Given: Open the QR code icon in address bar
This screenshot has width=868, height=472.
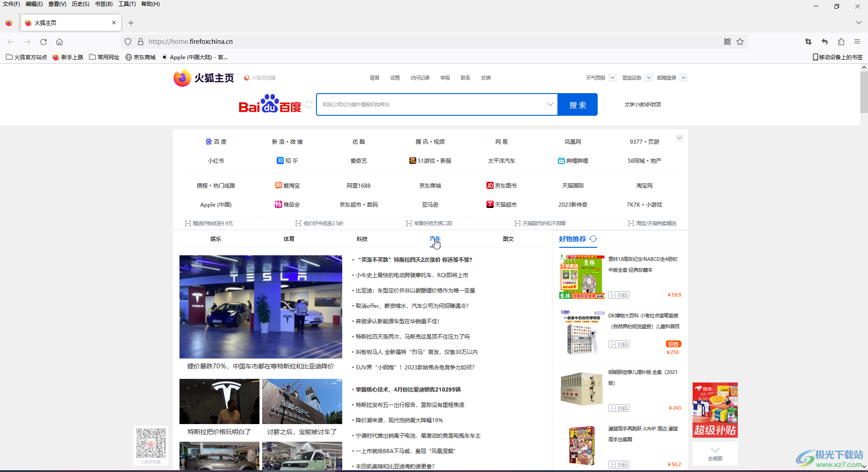Looking at the screenshot, I should [727, 42].
